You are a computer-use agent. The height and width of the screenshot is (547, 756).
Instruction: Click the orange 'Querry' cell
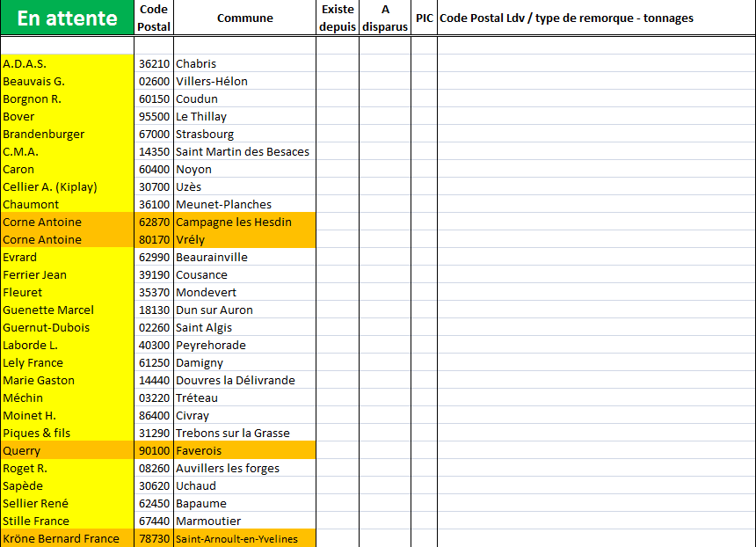67,451
